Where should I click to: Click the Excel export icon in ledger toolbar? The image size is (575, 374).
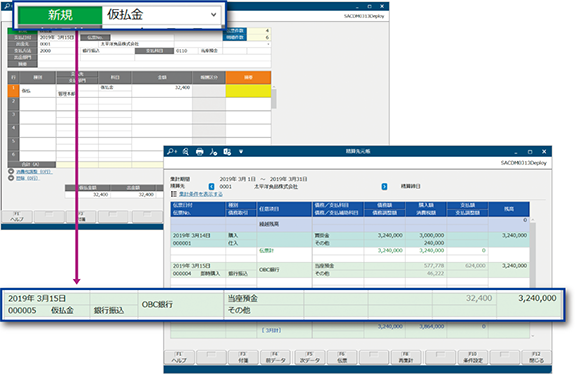pyautogui.click(x=227, y=151)
